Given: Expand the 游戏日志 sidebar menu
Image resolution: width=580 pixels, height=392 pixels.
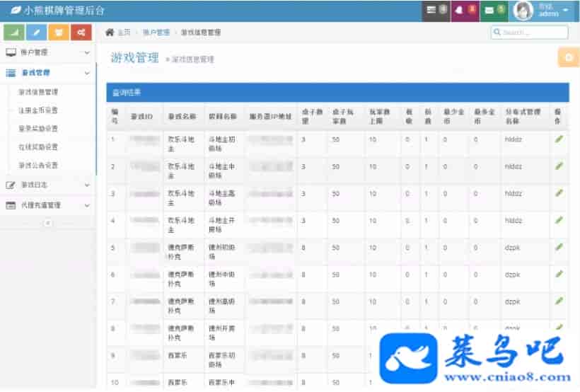Looking at the screenshot, I should point(47,185).
